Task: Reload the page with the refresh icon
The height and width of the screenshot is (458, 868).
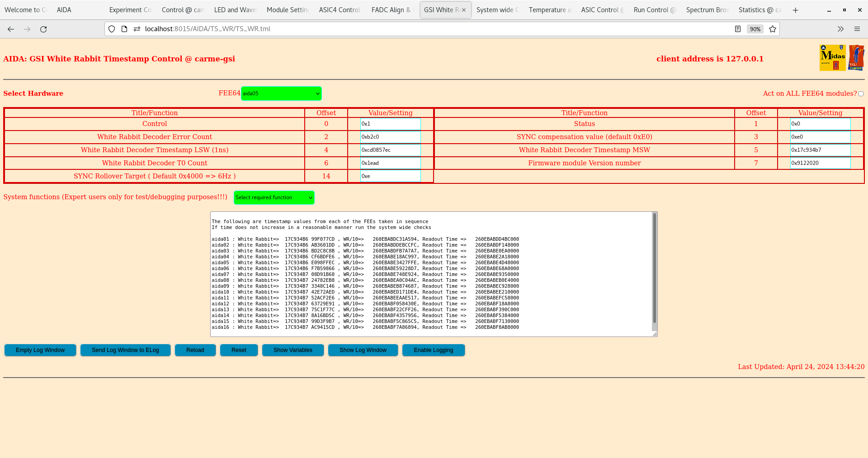Action: coord(43,28)
